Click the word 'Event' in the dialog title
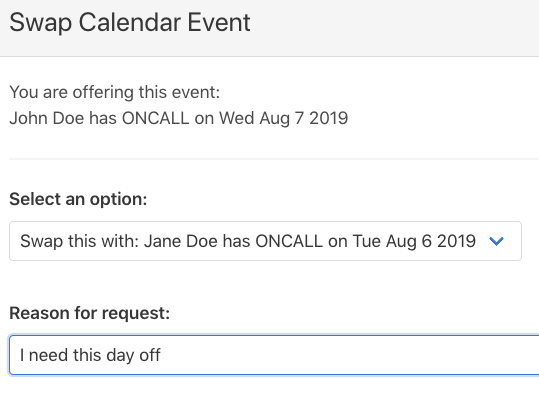This screenshot has height=398, width=539. click(x=219, y=23)
